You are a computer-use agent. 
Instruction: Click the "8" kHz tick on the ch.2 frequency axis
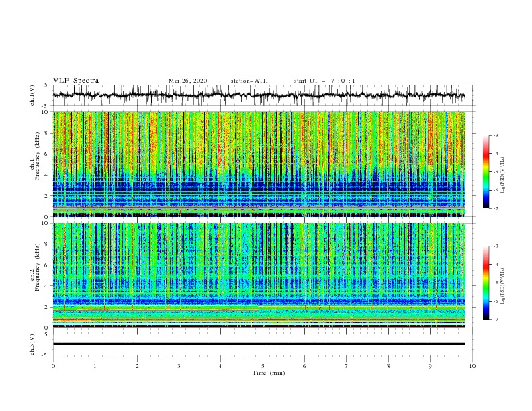[x=47, y=244]
